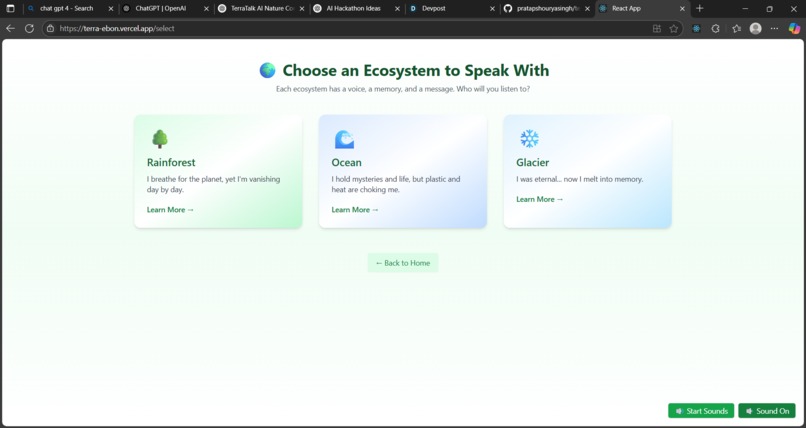Select the Glacier card title
Image resolution: width=806 pixels, height=428 pixels.
pos(533,162)
